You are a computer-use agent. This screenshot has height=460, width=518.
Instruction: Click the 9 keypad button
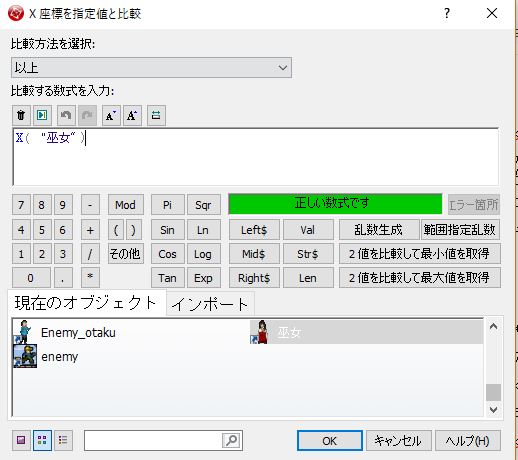pyautogui.click(x=63, y=205)
